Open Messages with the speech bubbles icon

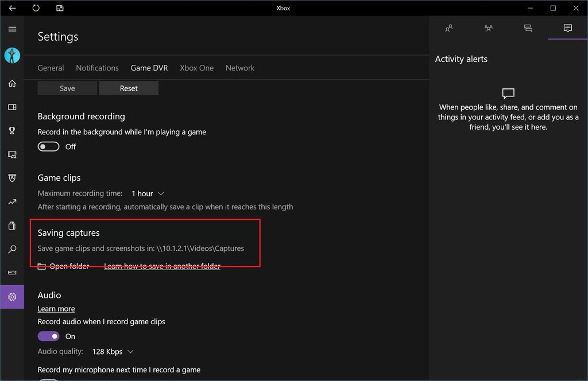(528, 28)
